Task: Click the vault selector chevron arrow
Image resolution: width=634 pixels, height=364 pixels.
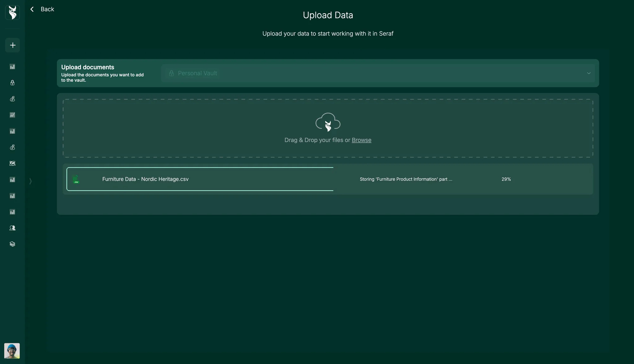Action: point(588,73)
